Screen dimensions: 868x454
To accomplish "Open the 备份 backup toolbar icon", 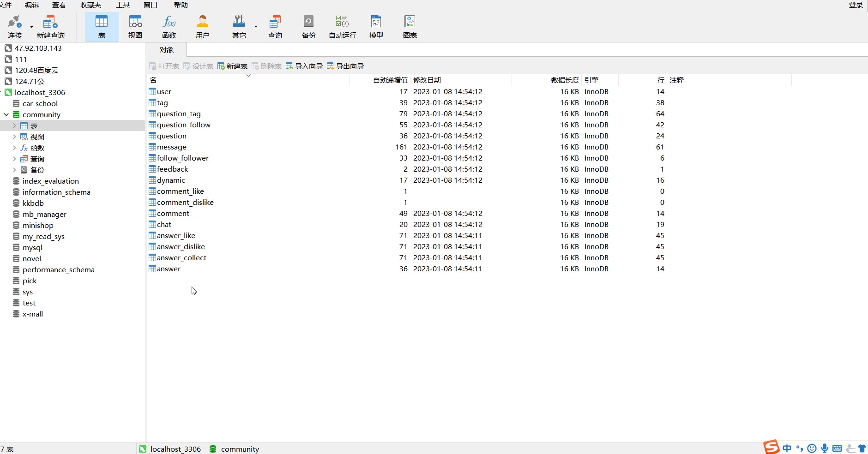I will (x=308, y=27).
